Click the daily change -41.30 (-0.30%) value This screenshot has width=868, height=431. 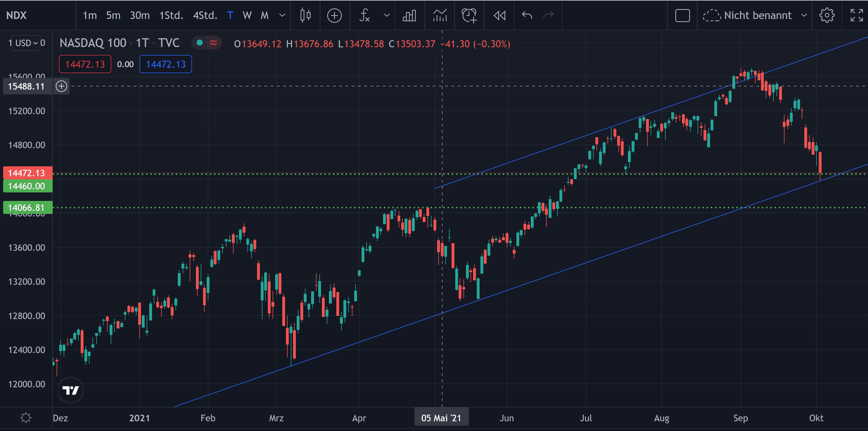[475, 44]
